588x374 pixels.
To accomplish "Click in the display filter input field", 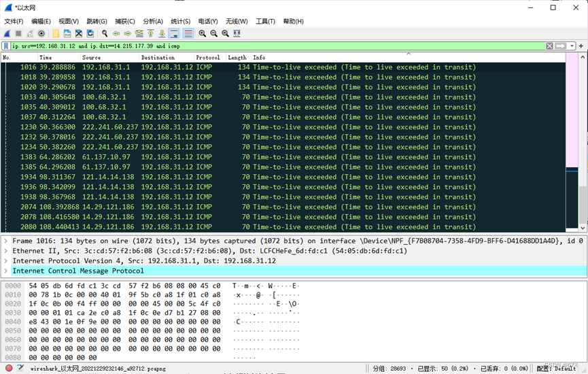I will point(277,46).
